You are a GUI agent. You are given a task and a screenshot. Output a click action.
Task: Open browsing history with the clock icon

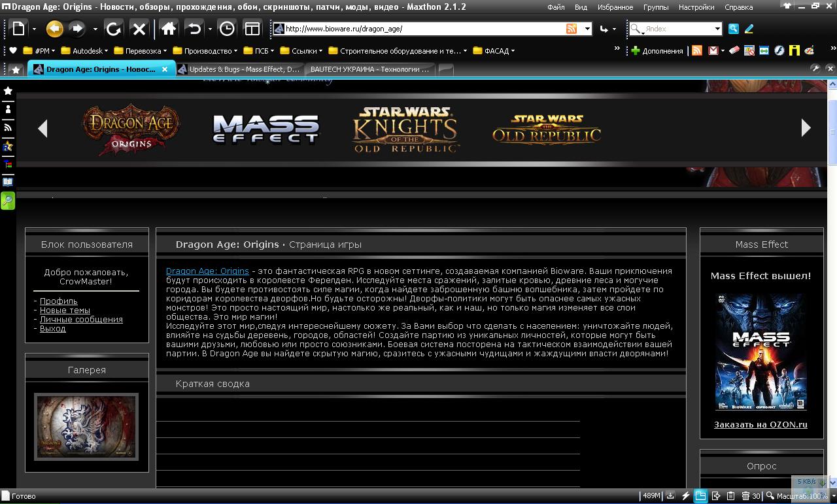pos(226,29)
